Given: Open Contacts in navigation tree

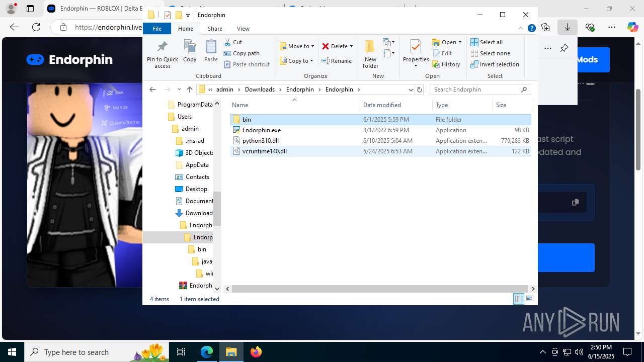Looking at the screenshot, I should [192, 177].
